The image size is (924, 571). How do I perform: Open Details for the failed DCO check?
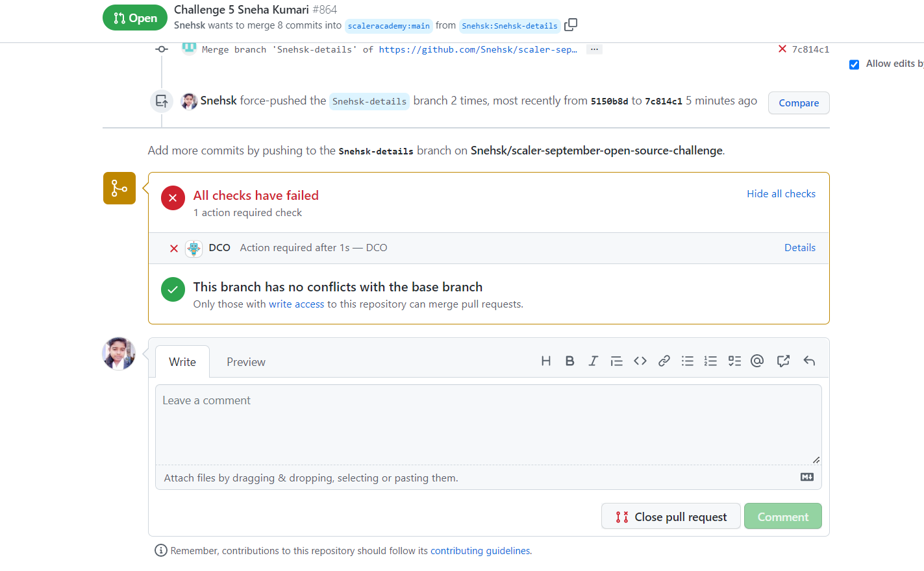pos(800,247)
